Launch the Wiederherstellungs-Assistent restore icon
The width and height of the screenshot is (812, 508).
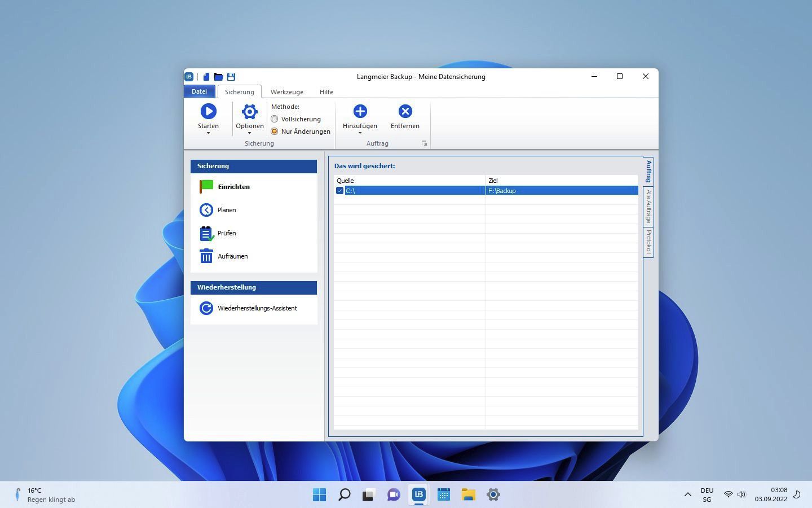pyautogui.click(x=206, y=308)
